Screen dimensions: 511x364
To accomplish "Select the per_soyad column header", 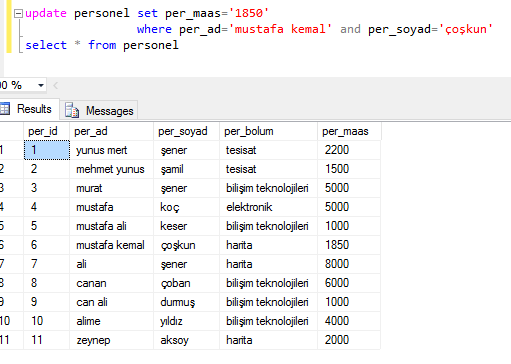I will tap(187, 131).
